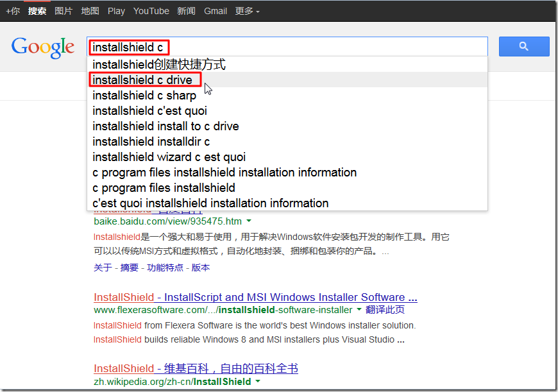Image resolution: width=558 pixels, height=392 pixels.
Task: Choose suggestion installshield wizard c est quoi
Action: 287,157
